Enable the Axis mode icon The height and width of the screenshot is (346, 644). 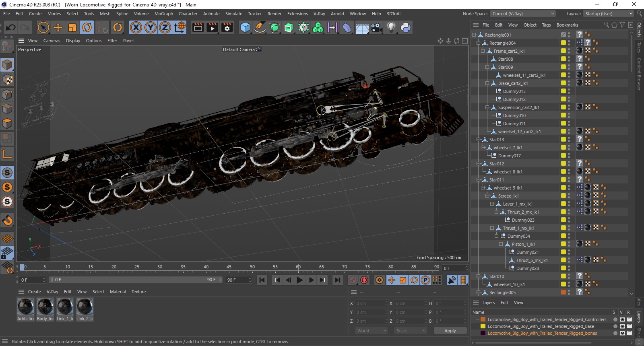click(7, 154)
